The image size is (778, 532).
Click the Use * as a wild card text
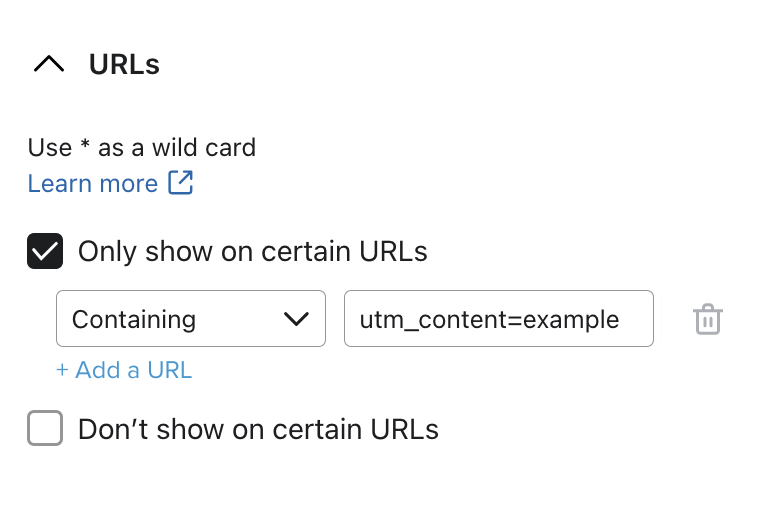(142, 148)
